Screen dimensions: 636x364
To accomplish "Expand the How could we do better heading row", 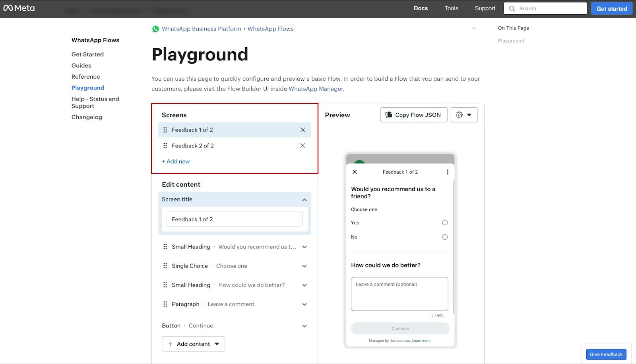I will [304, 285].
